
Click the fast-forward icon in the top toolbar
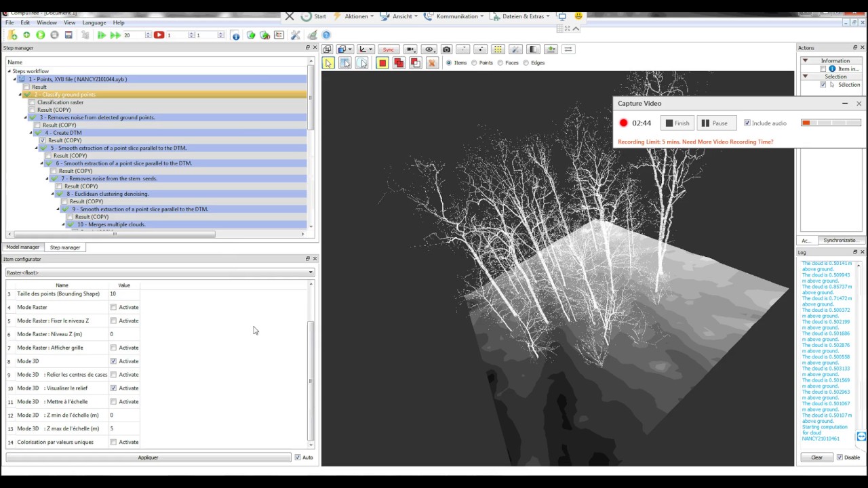[115, 35]
